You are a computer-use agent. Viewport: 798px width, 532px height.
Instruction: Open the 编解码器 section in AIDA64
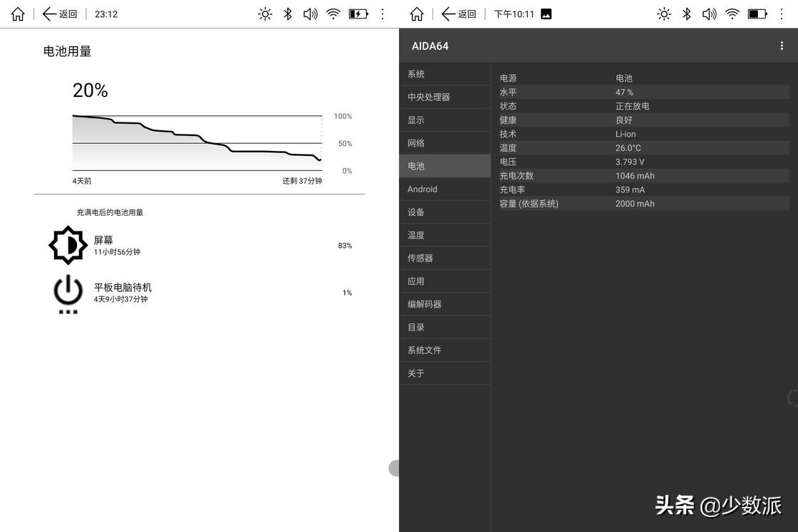(445, 304)
